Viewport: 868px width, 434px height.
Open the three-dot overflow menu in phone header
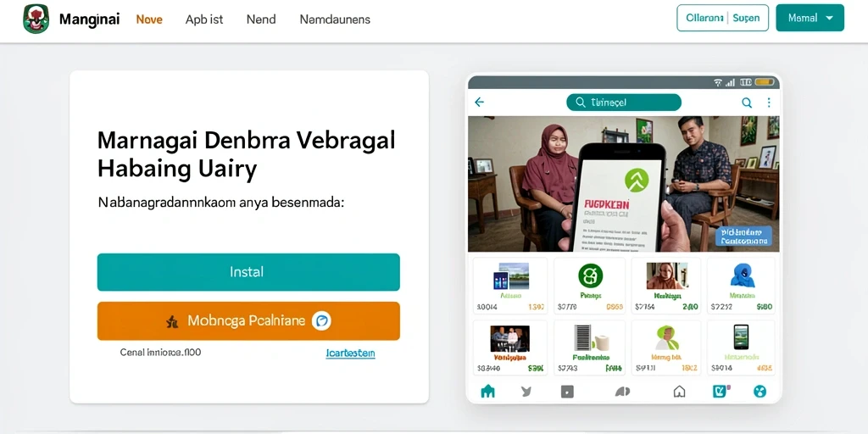768,103
